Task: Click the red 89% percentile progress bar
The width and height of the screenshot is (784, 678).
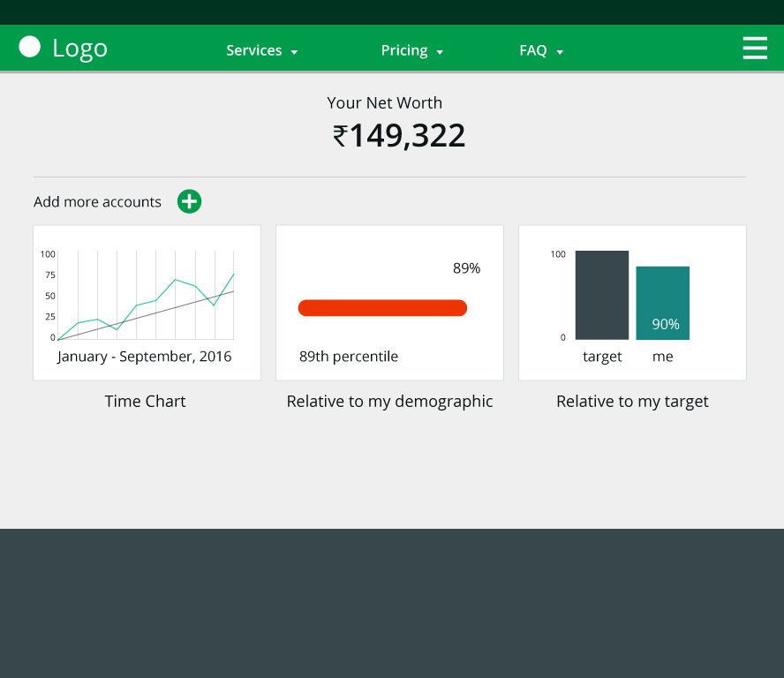Action: point(382,308)
